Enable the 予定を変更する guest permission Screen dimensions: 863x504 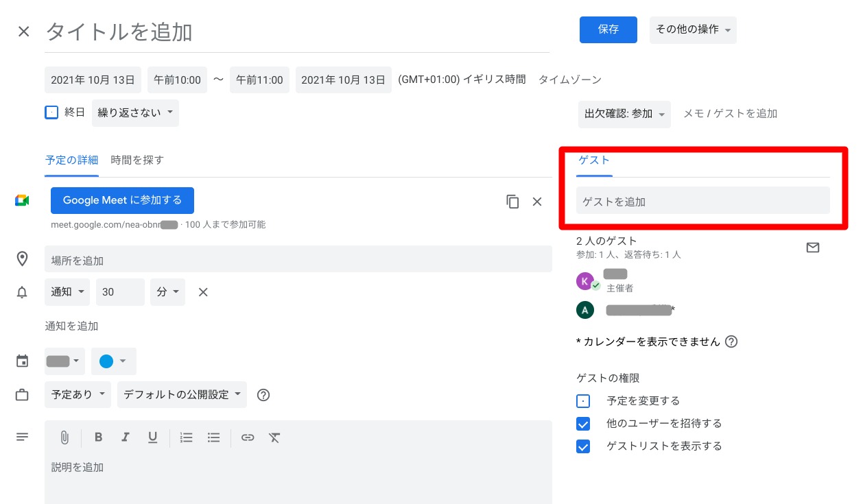coord(583,400)
